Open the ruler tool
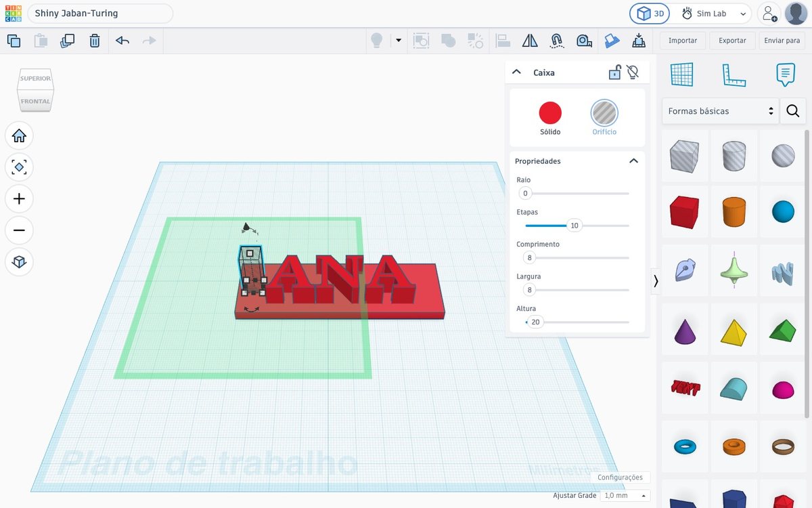Image resolution: width=812 pixels, height=508 pixels. [734, 75]
